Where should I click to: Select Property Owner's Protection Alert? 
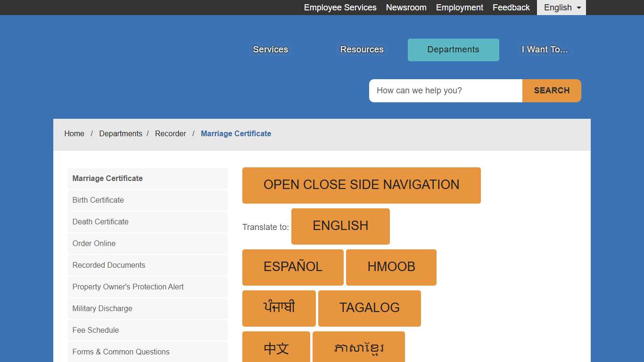coord(128,287)
